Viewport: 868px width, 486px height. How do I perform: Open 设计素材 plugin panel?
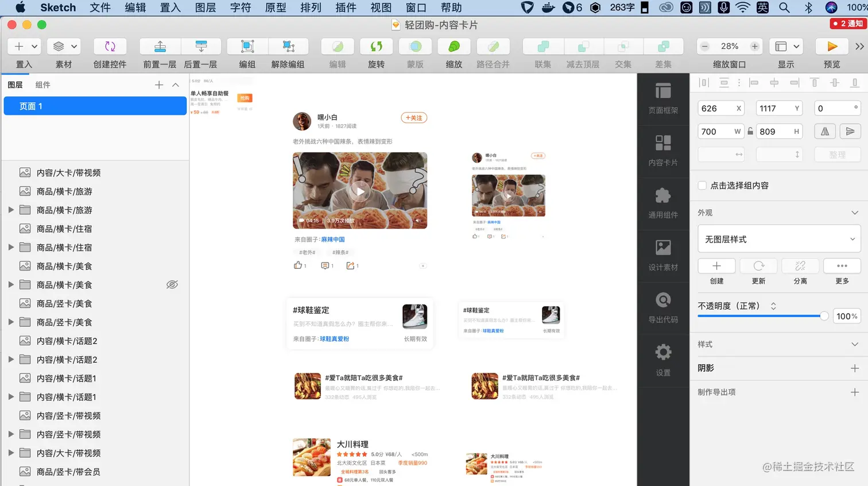[x=663, y=256]
